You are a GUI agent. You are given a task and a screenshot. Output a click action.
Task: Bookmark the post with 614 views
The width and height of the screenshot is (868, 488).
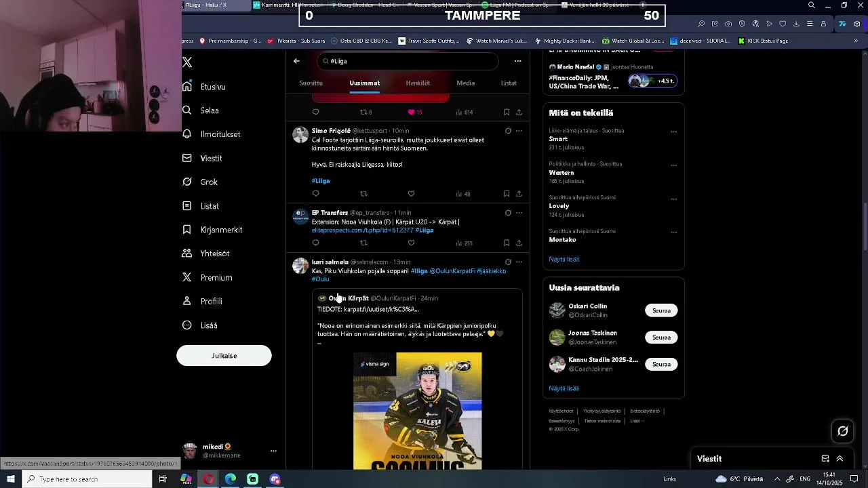point(507,112)
